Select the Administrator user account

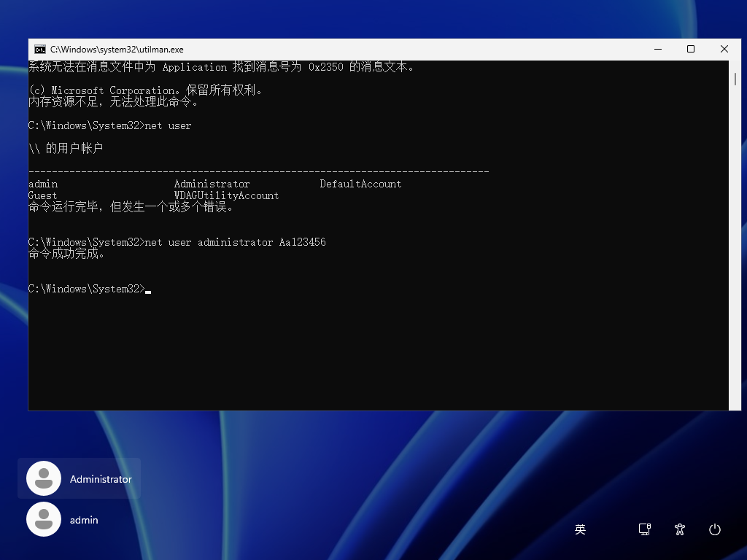click(79, 478)
